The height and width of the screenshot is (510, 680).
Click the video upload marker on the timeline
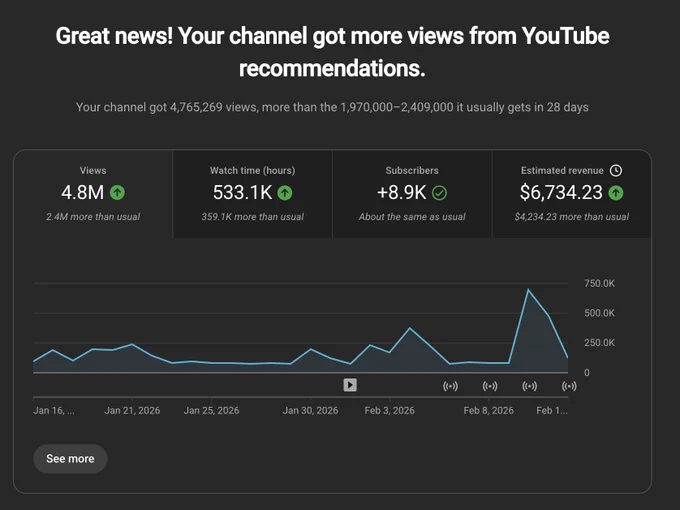click(x=350, y=385)
